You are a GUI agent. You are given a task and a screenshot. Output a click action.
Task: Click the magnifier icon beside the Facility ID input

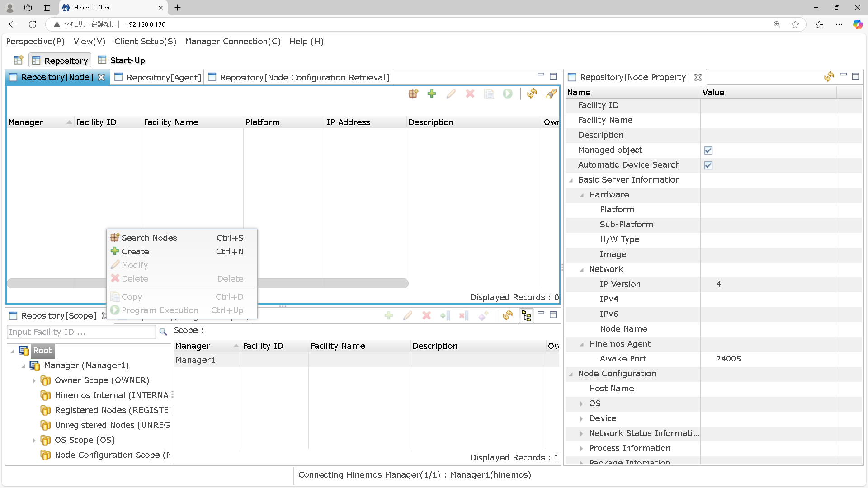(163, 332)
